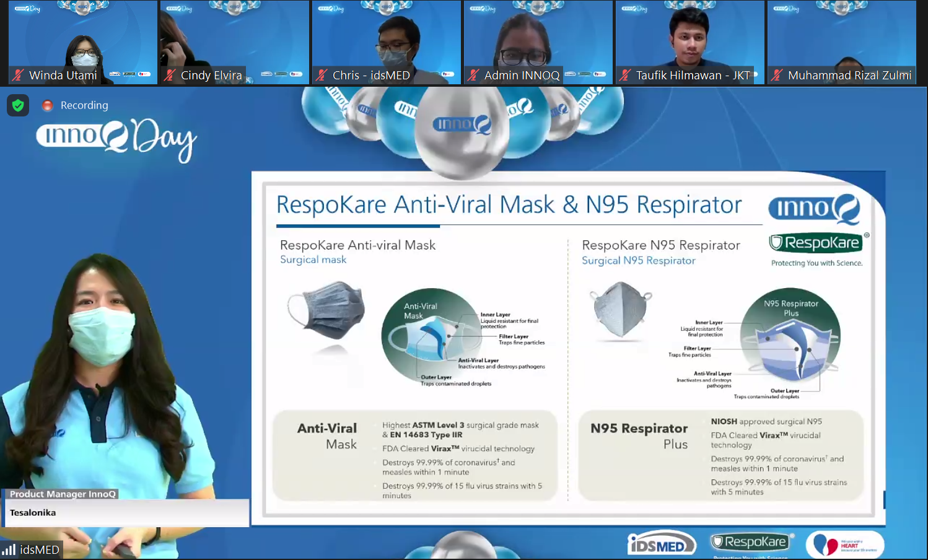Click the surgical Anti-Viral Mask product photo
The width and height of the screenshot is (928, 560).
click(326, 310)
